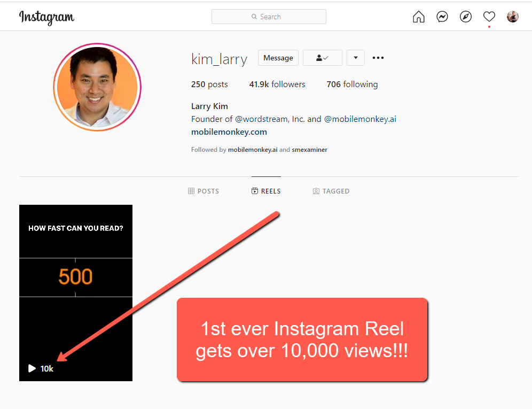Open the Messenger direct messages icon
This screenshot has height=409, width=532.
(442, 17)
